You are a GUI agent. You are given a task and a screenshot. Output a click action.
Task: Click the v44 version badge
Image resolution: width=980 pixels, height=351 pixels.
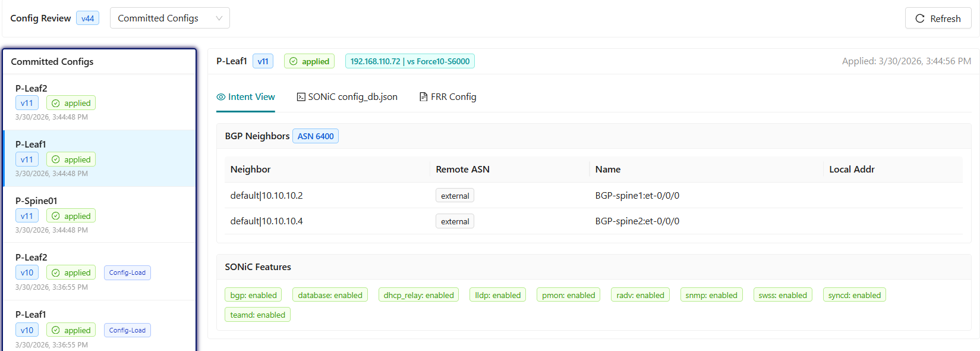click(88, 18)
